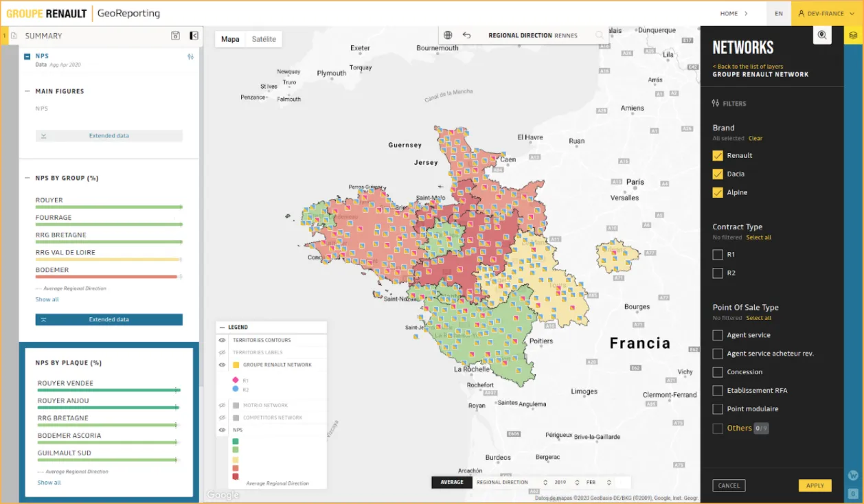Click Back to the list of layers
The image size is (864, 504).
click(747, 67)
